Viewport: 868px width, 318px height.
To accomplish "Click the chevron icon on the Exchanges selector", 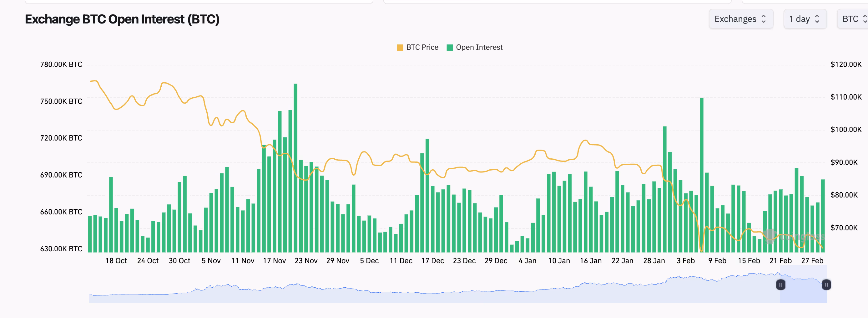I will [764, 19].
